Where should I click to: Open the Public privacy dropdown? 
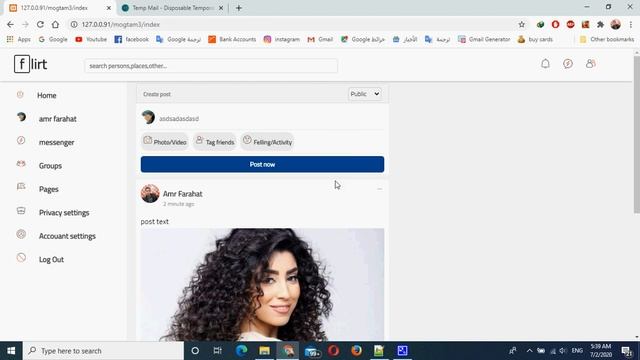click(x=365, y=94)
